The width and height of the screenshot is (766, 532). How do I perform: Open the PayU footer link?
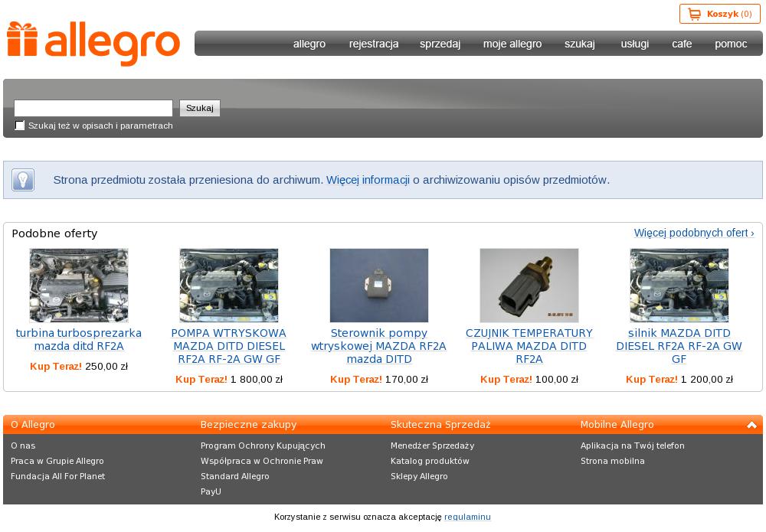[211, 491]
